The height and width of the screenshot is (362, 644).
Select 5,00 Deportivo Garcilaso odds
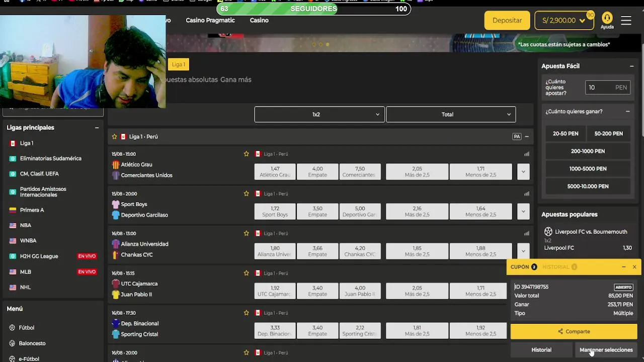360,211
